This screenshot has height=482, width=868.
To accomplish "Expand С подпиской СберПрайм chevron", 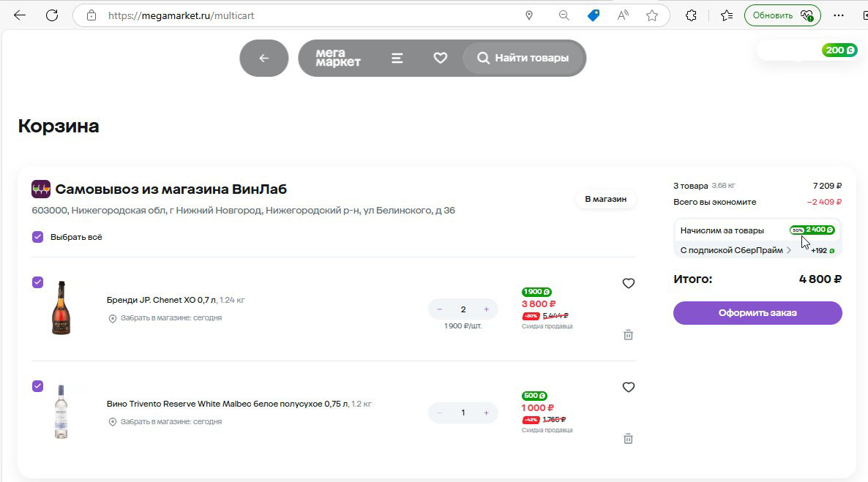I will click(789, 250).
